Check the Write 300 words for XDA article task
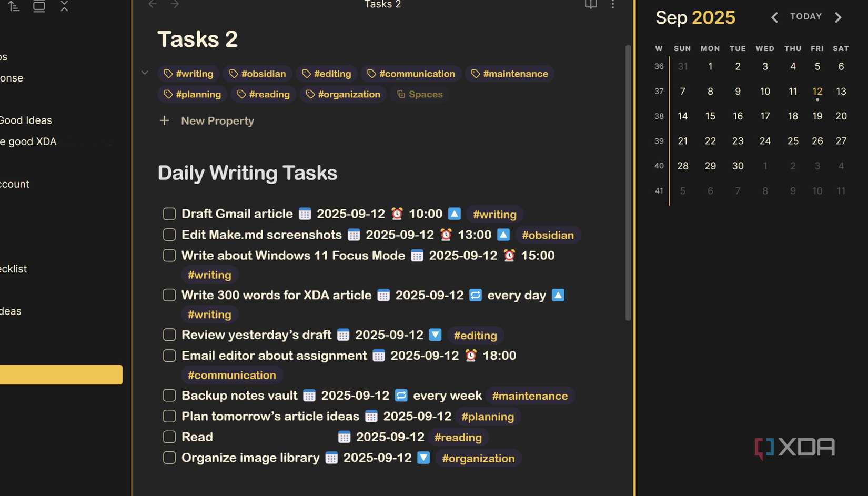This screenshot has height=496, width=868. [x=169, y=295]
